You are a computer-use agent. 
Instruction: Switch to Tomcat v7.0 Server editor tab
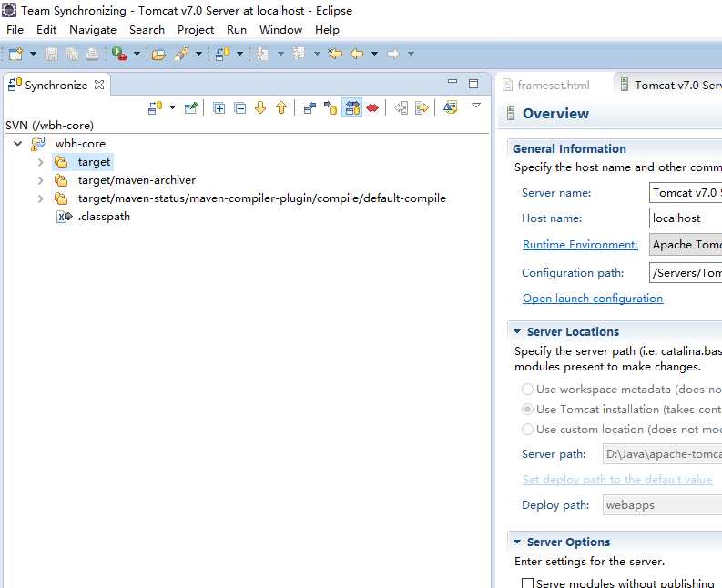coord(671,86)
